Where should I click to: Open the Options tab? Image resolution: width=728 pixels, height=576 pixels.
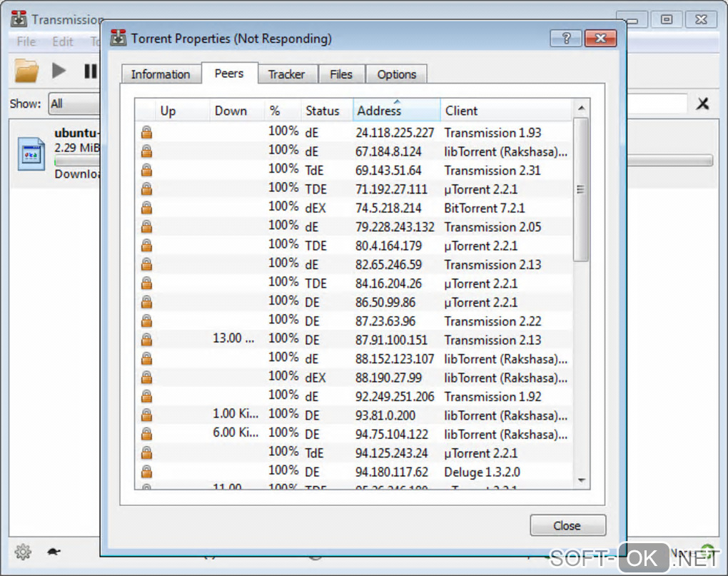tap(397, 74)
